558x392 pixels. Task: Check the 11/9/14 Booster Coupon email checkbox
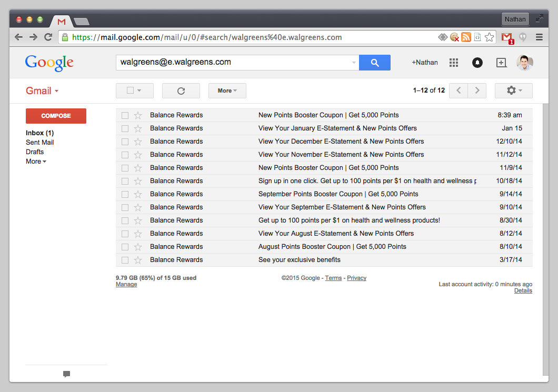tap(125, 168)
